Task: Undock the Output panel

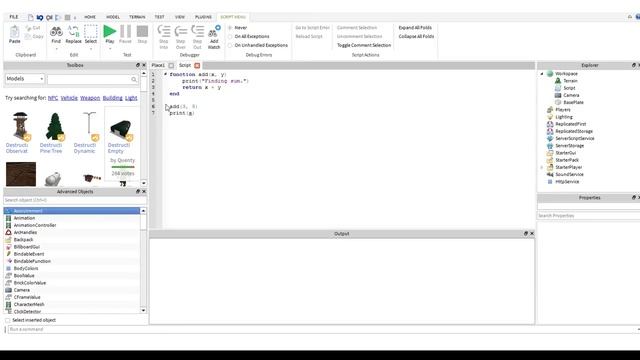Action: click(526, 233)
